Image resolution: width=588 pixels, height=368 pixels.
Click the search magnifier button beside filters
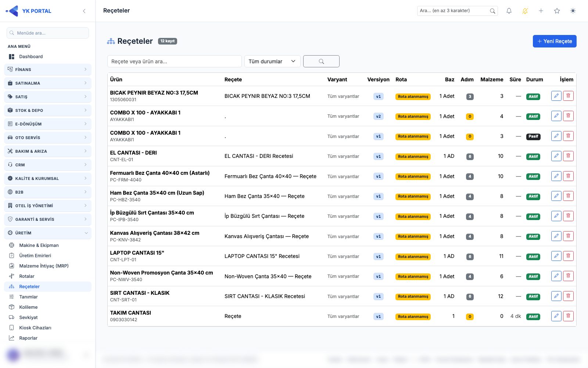(x=321, y=61)
